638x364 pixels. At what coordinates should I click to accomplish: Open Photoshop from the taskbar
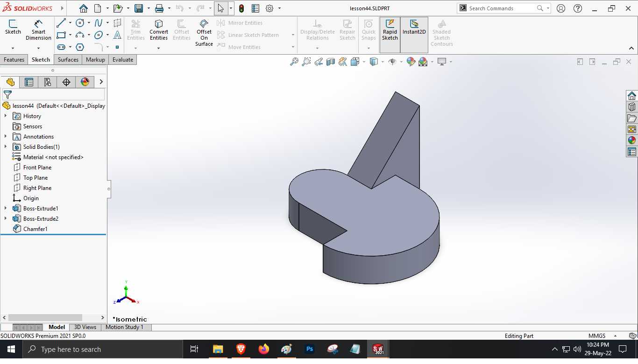(x=309, y=349)
